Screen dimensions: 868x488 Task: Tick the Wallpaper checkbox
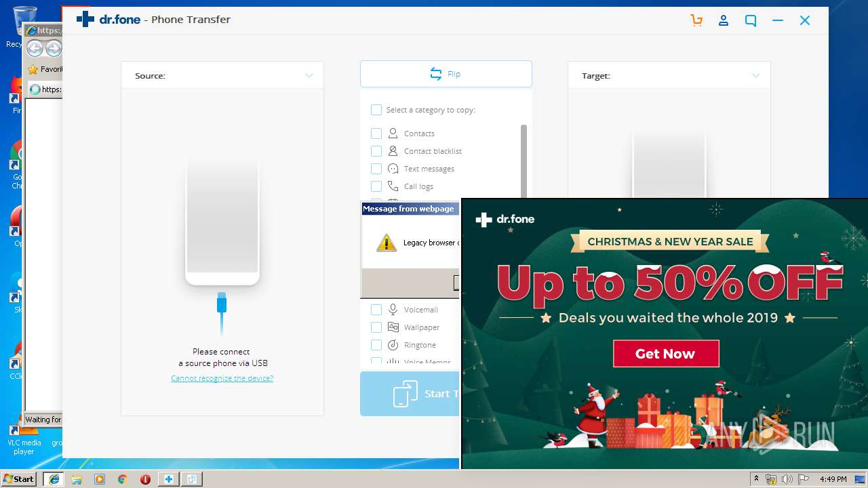[x=376, y=327]
